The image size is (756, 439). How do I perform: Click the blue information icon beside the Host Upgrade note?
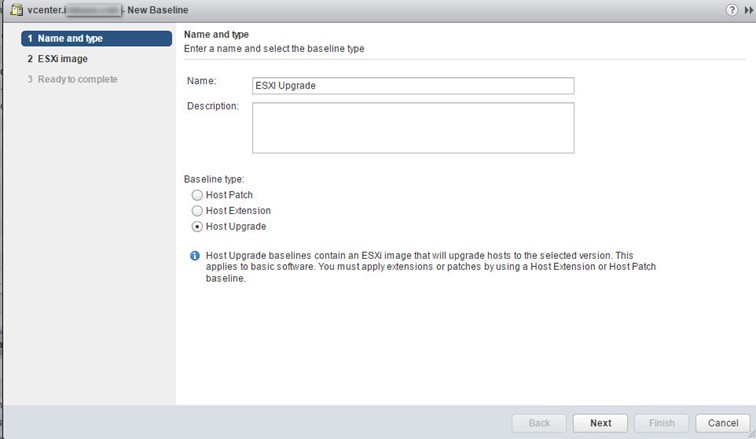(x=195, y=255)
